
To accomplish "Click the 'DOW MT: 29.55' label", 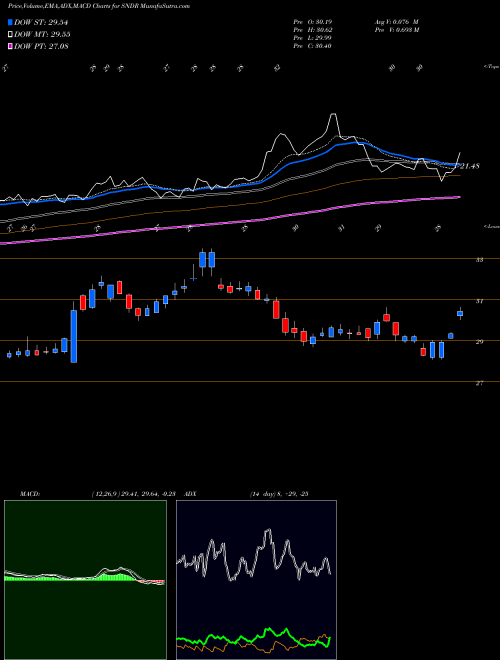I will pos(43,35).
